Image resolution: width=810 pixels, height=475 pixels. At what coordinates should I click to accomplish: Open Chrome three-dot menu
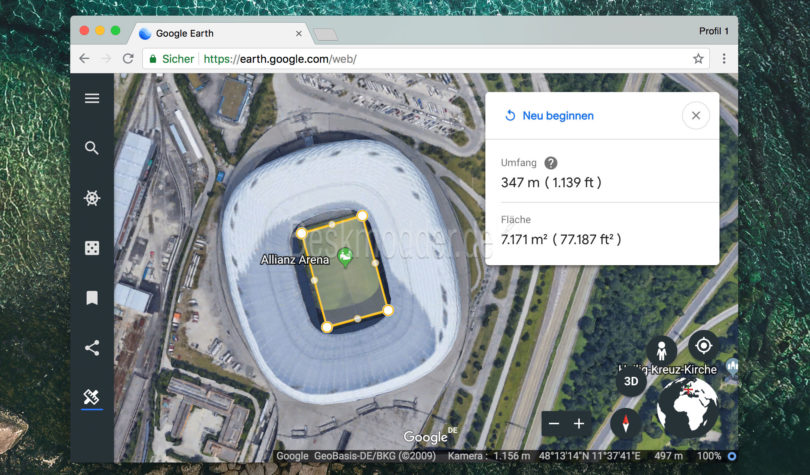pos(723,59)
